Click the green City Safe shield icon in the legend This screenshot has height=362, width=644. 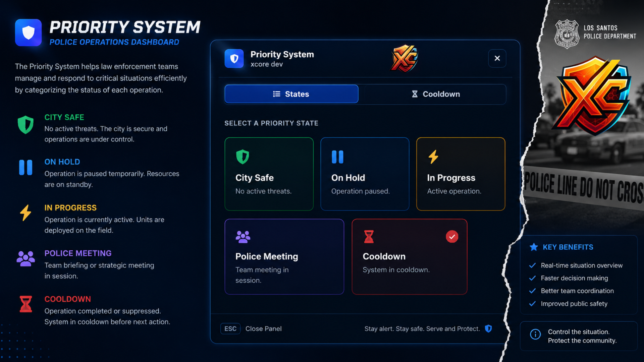[25, 125]
